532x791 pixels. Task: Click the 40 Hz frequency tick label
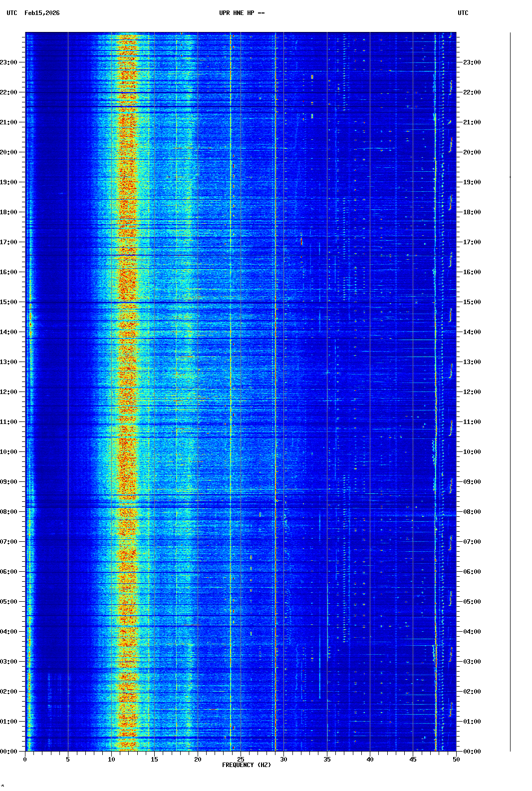click(370, 760)
